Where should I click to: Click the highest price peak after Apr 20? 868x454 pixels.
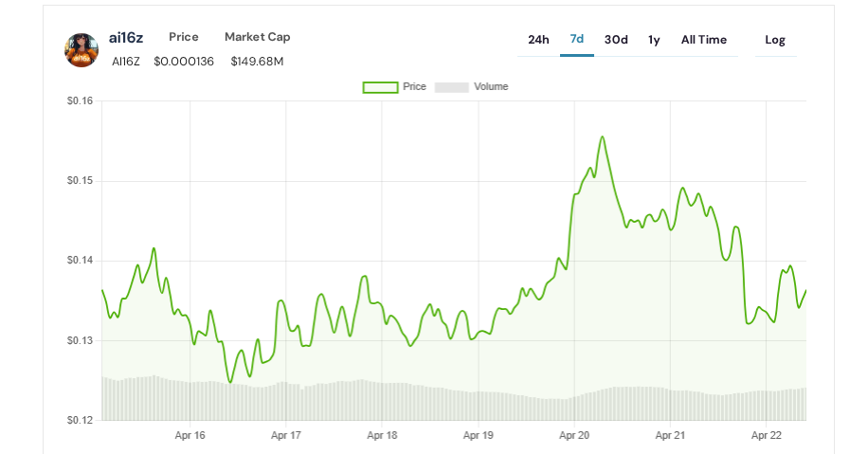point(603,136)
